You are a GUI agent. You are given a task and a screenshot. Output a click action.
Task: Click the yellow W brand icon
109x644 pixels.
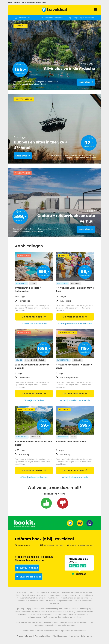tap(80, 523)
